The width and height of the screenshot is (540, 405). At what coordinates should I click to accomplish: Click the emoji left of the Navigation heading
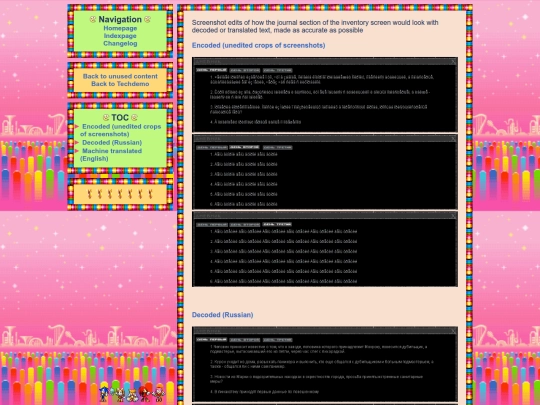click(93, 20)
